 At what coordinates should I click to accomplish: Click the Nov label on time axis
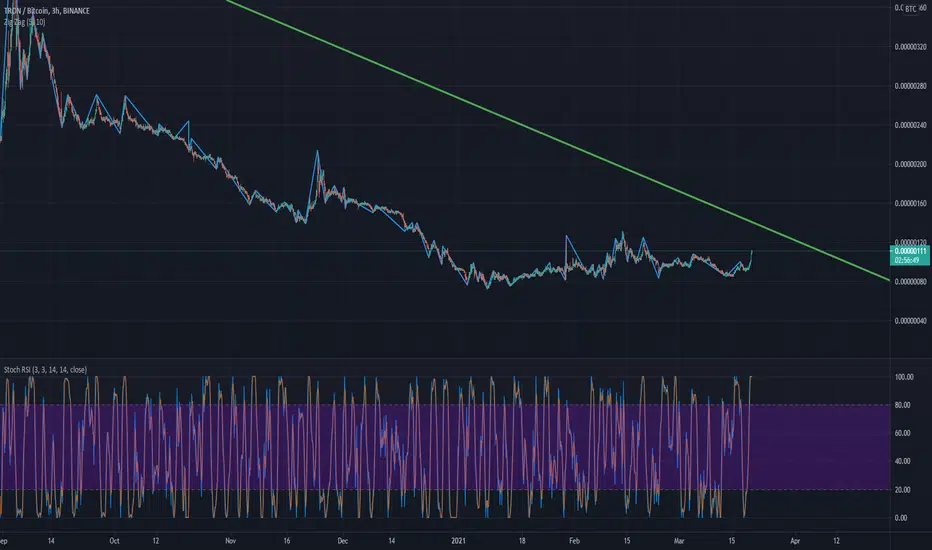pos(231,541)
